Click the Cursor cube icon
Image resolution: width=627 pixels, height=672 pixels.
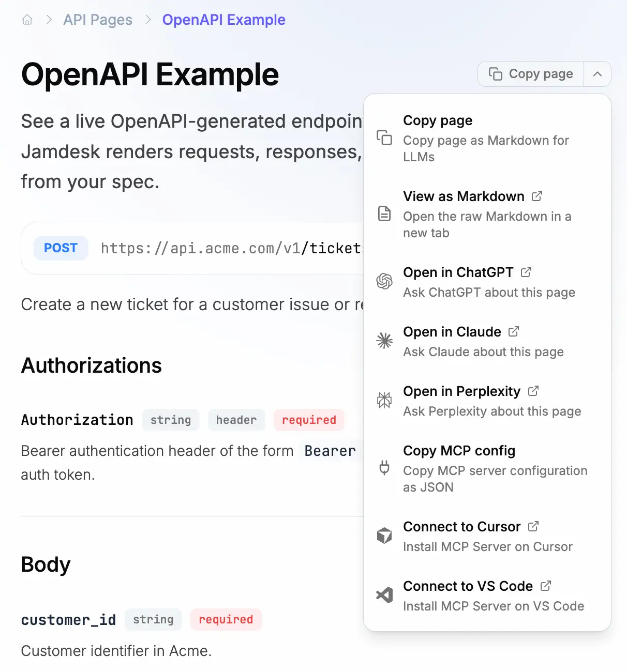click(384, 536)
